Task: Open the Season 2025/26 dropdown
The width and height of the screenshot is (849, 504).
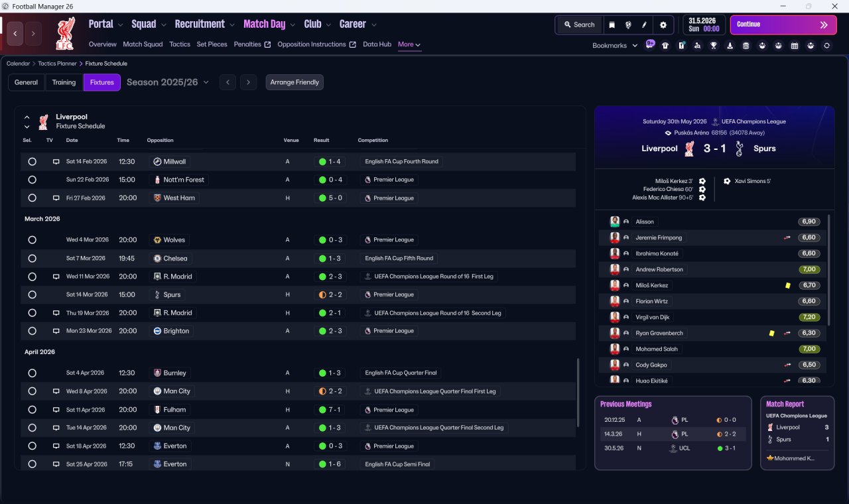Action: click(167, 82)
